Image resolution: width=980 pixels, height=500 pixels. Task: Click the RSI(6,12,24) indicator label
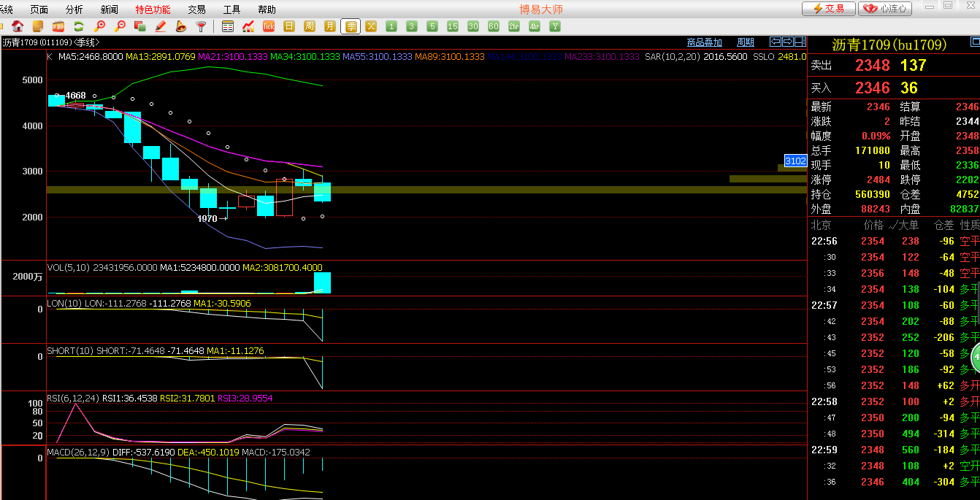(73, 399)
